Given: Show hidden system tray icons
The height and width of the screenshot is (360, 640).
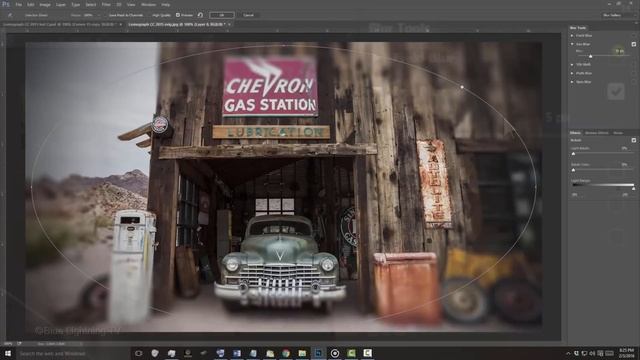Looking at the screenshot, I should click(568, 353).
